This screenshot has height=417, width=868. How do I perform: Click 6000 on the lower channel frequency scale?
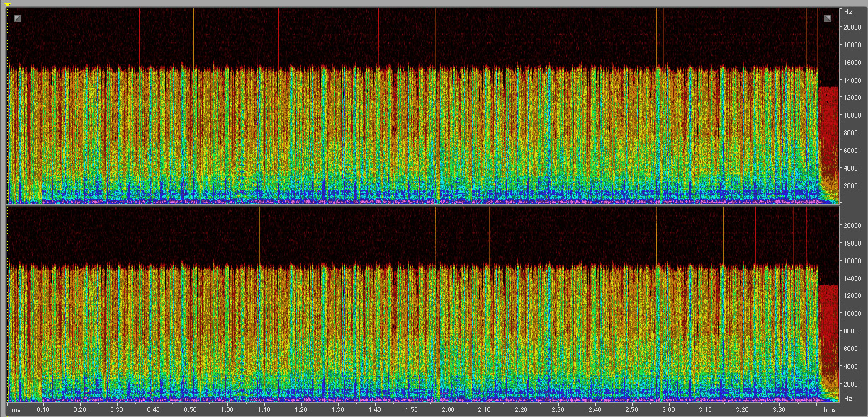[850, 348]
